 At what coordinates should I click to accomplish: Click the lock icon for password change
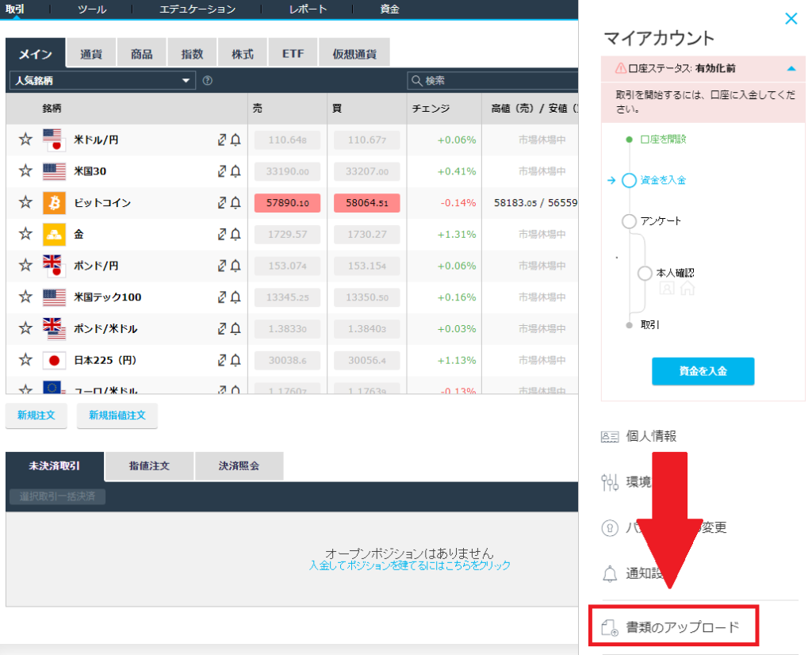(610, 528)
